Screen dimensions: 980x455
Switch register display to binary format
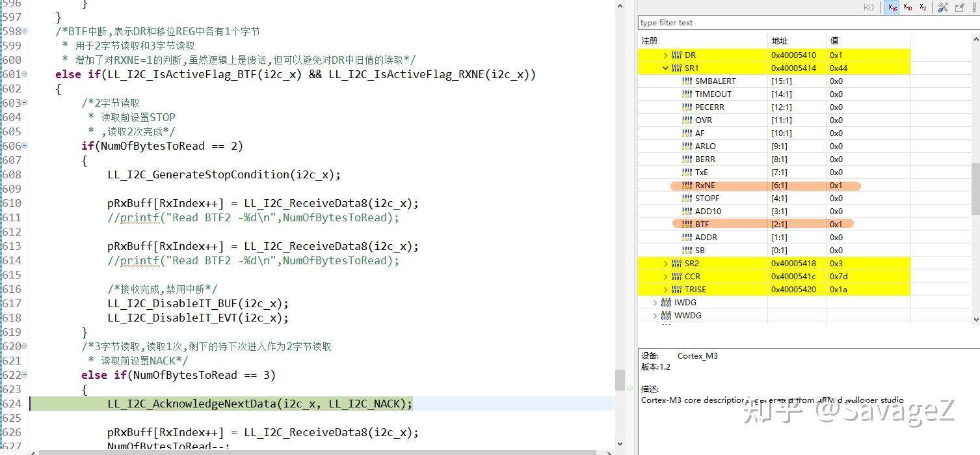point(923,7)
